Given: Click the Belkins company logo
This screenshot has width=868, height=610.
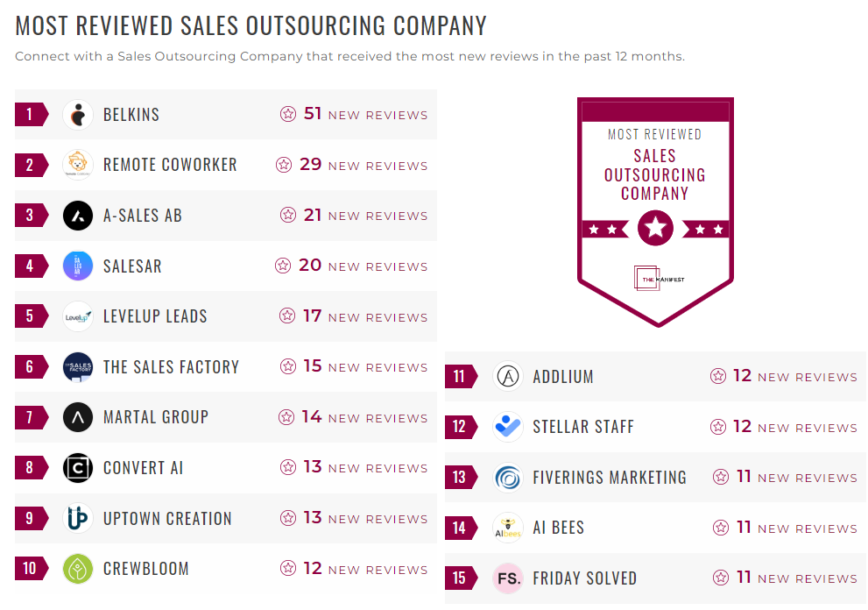Looking at the screenshot, I should (x=78, y=114).
